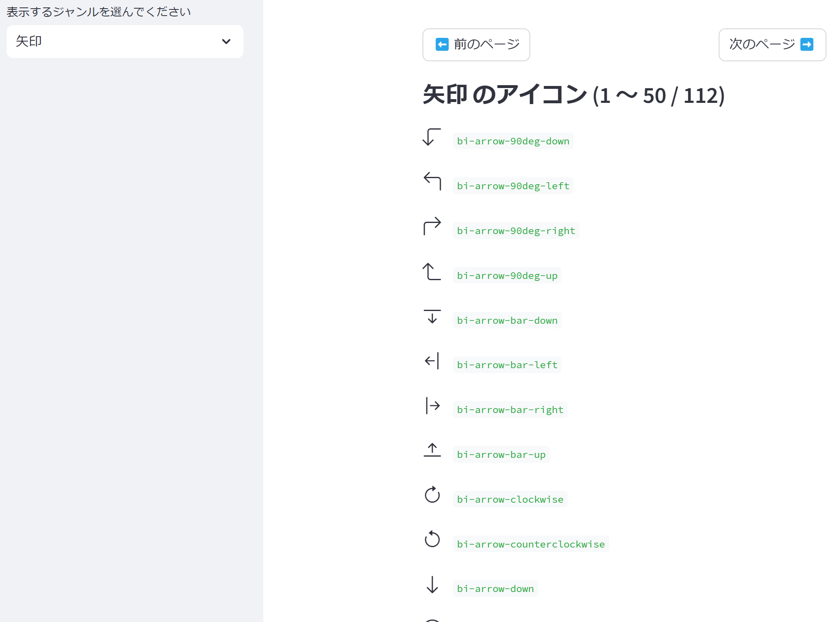Go to the previous page with 前のページ
The width and height of the screenshot is (840, 622).
(476, 45)
